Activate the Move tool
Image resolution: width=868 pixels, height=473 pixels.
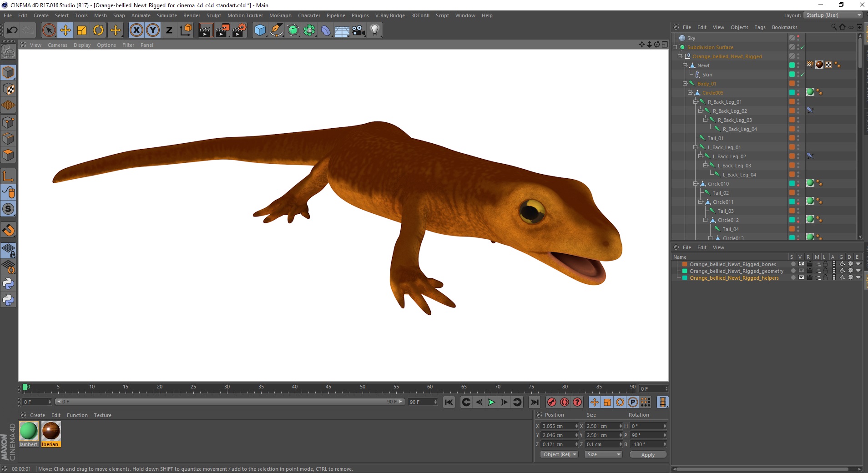coord(66,30)
